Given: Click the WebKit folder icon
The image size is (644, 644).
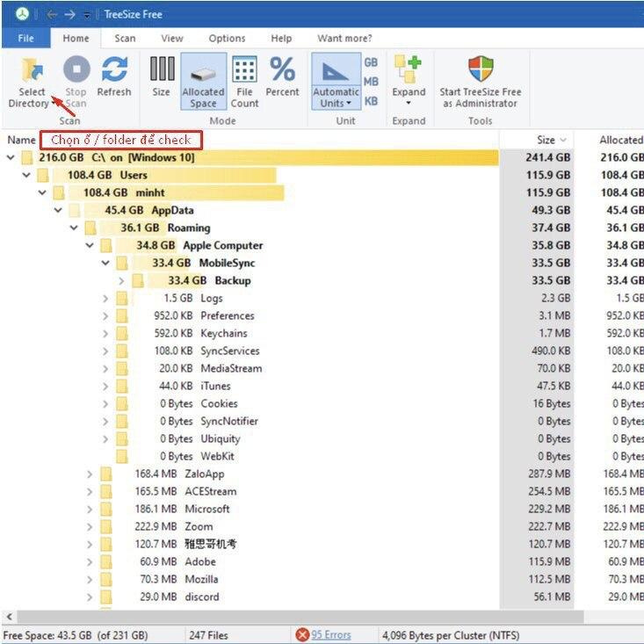Looking at the screenshot, I should 121,456.
